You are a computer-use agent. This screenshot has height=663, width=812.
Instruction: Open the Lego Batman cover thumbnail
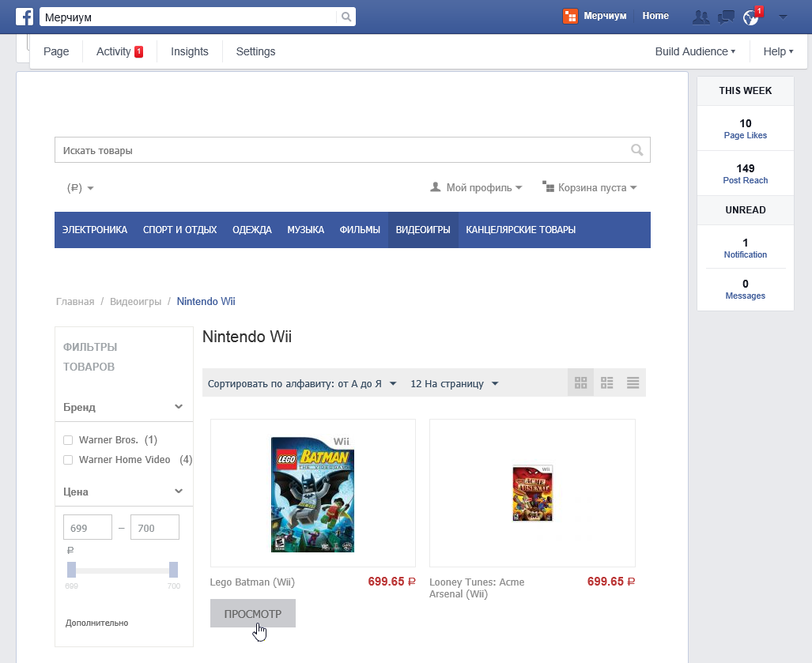313,494
